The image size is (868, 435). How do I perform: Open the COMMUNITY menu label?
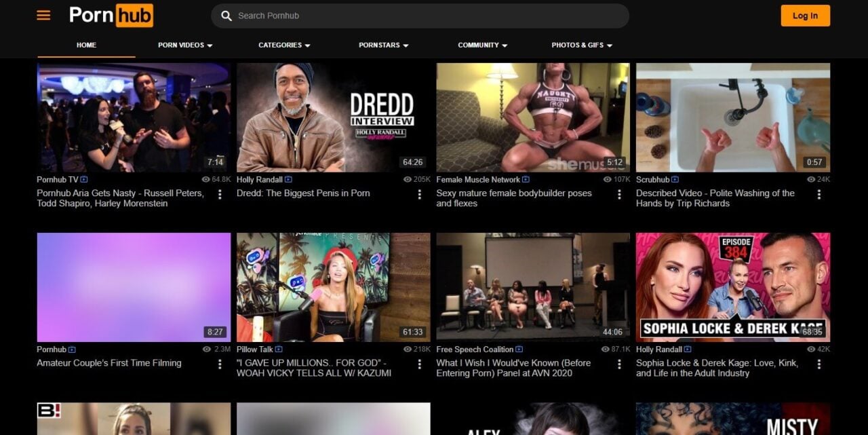(x=478, y=45)
